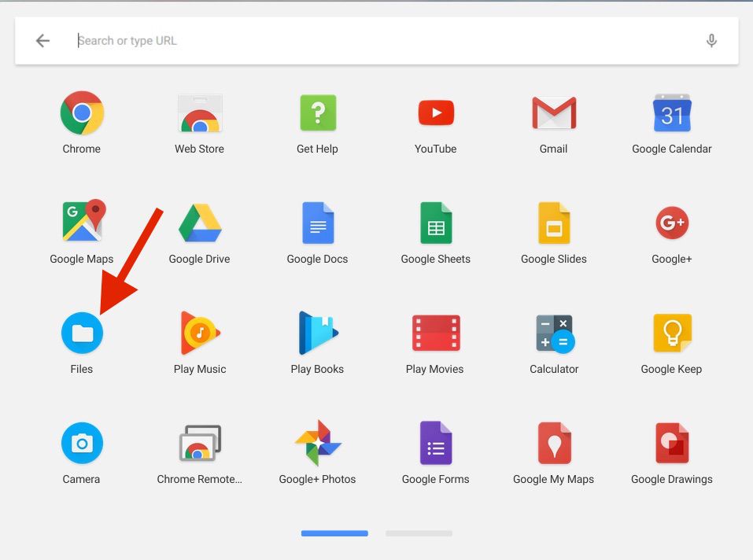The image size is (753, 560).
Task: Open Google Drive
Action: coord(200,223)
